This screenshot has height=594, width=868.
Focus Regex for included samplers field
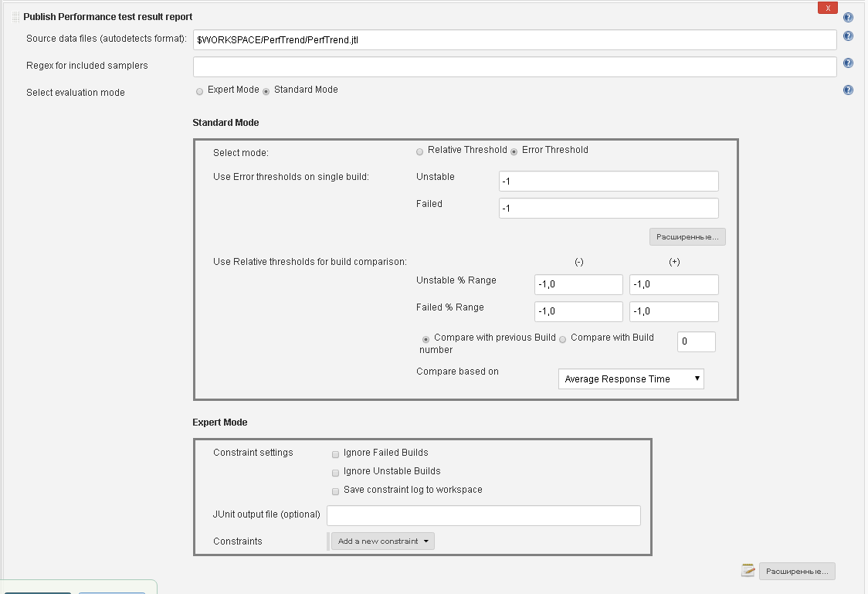pyautogui.click(x=515, y=67)
